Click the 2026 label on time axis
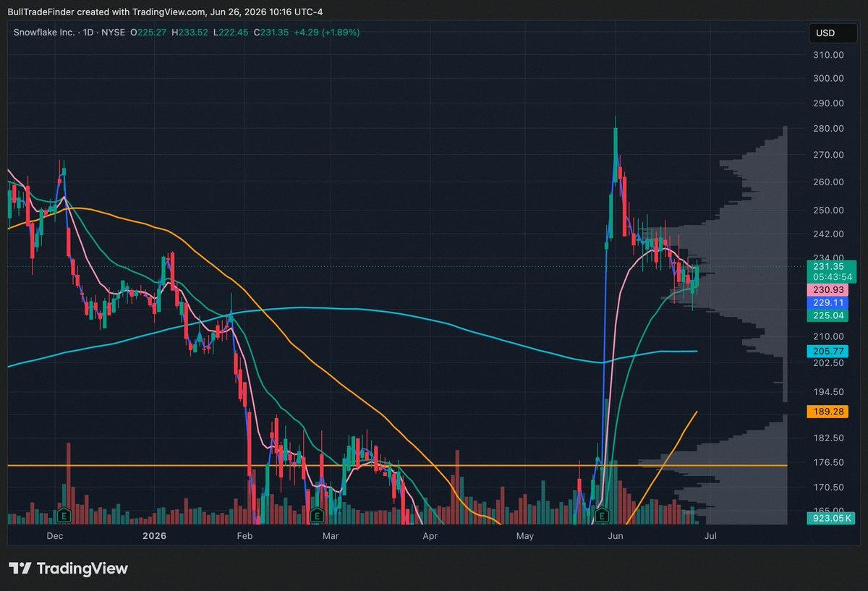The height and width of the screenshot is (591, 868). pyautogui.click(x=154, y=536)
